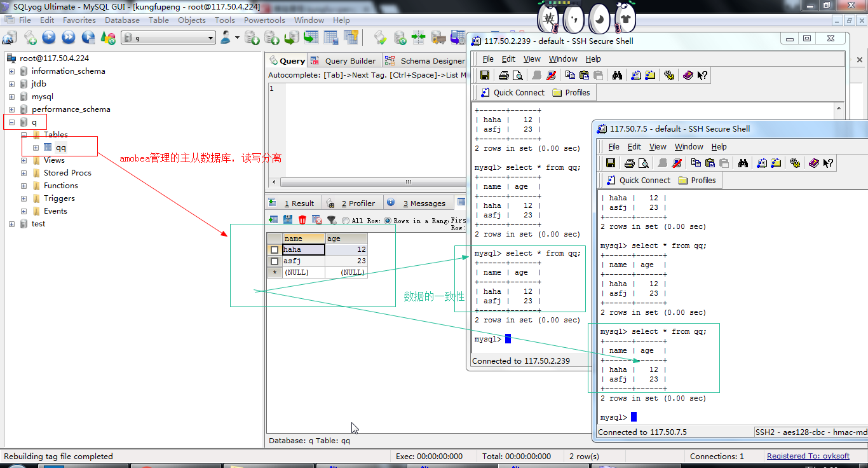Switch to the Query Builder tab

(344, 61)
